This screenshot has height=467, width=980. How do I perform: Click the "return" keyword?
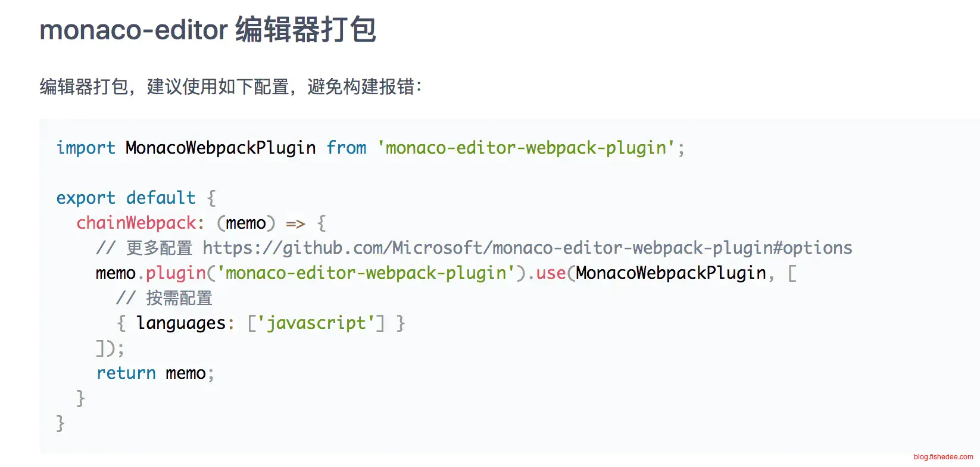[126, 373]
